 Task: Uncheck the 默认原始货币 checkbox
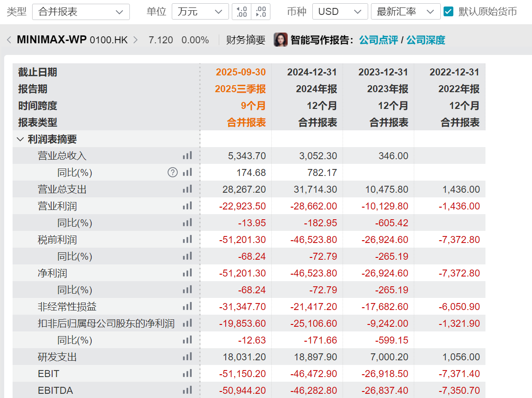449,12
